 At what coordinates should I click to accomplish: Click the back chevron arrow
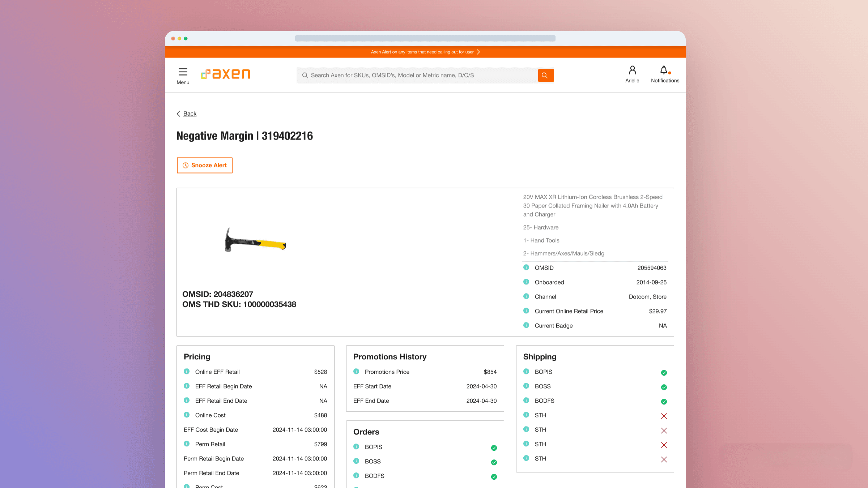tap(178, 114)
